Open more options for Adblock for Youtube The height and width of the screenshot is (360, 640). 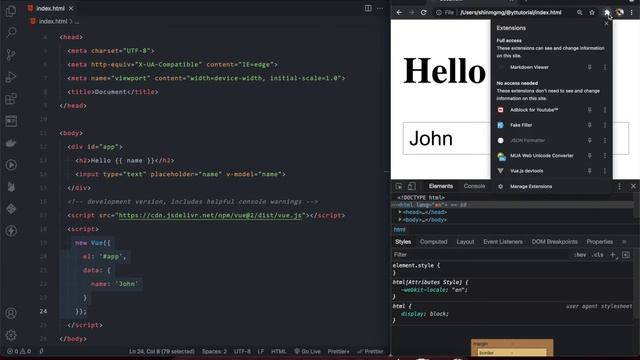pyautogui.click(x=605, y=110)
